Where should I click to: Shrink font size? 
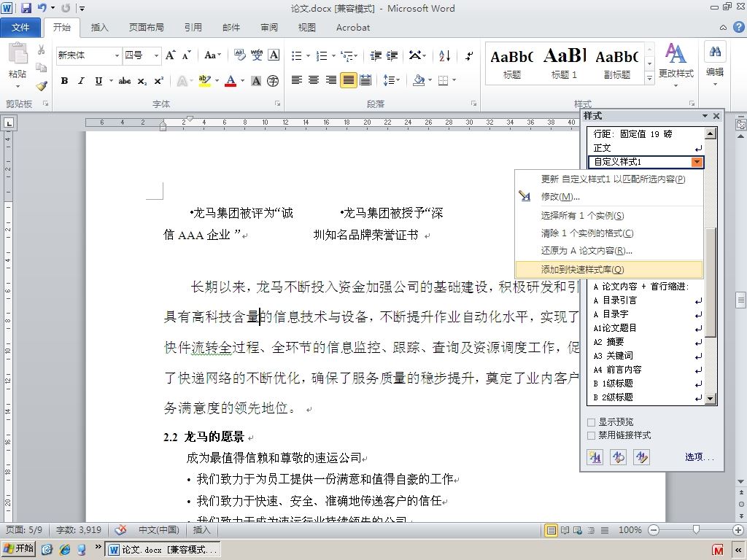click(186, 55)
